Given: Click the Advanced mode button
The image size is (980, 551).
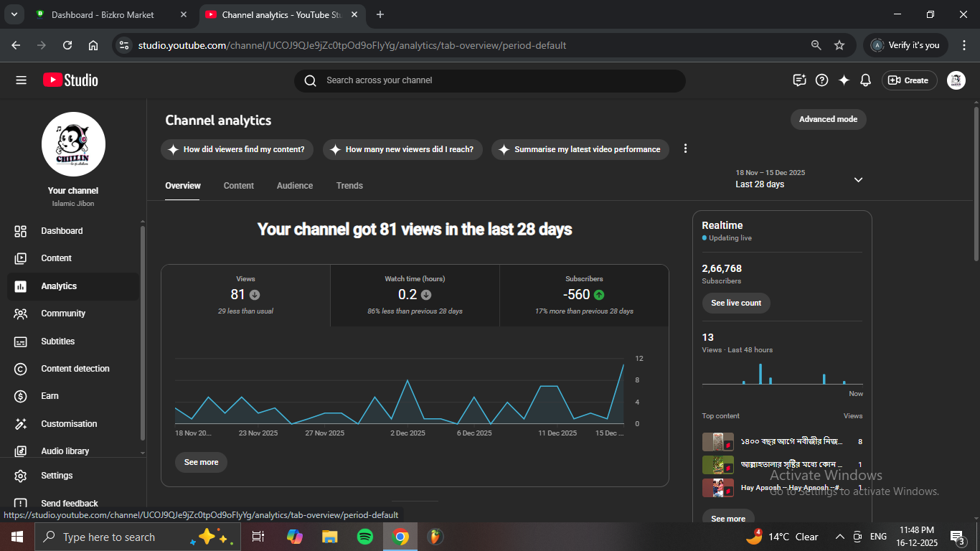Looking at the screenshot, I should (828, 119).
